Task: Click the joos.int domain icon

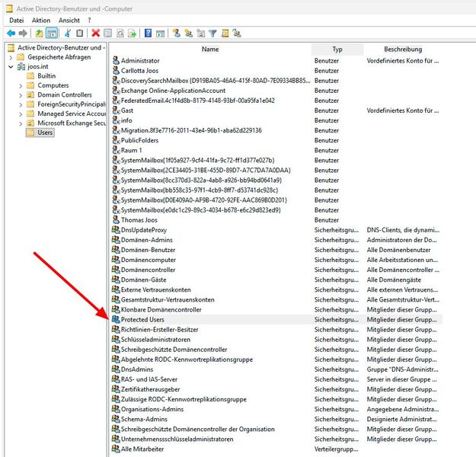Action: click(21, 66)
